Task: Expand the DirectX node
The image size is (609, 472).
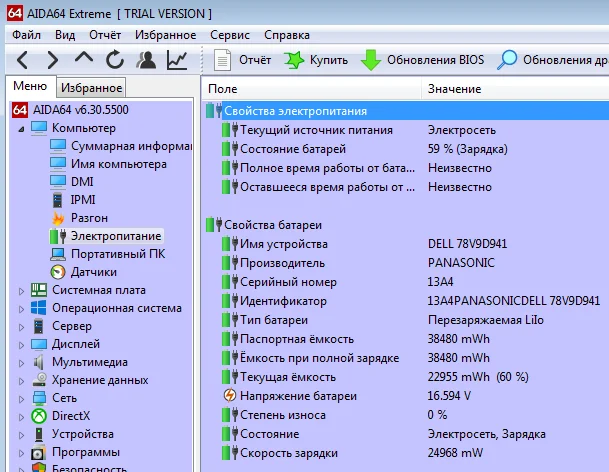Action: (21, 417)
